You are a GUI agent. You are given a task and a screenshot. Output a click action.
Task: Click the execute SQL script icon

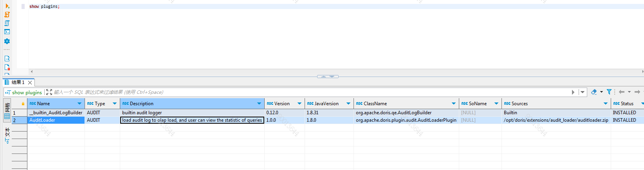(7, 15)
